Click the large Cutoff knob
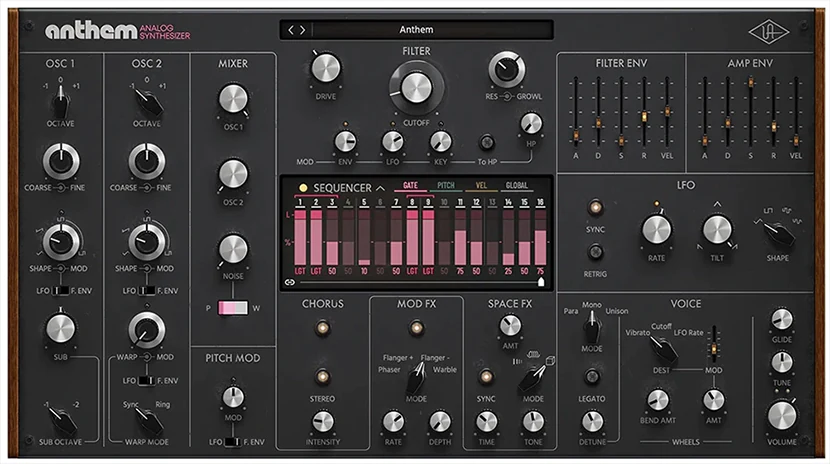Image resolution: width=830 pixels, height=464 pixels. [x=417, y=88]
